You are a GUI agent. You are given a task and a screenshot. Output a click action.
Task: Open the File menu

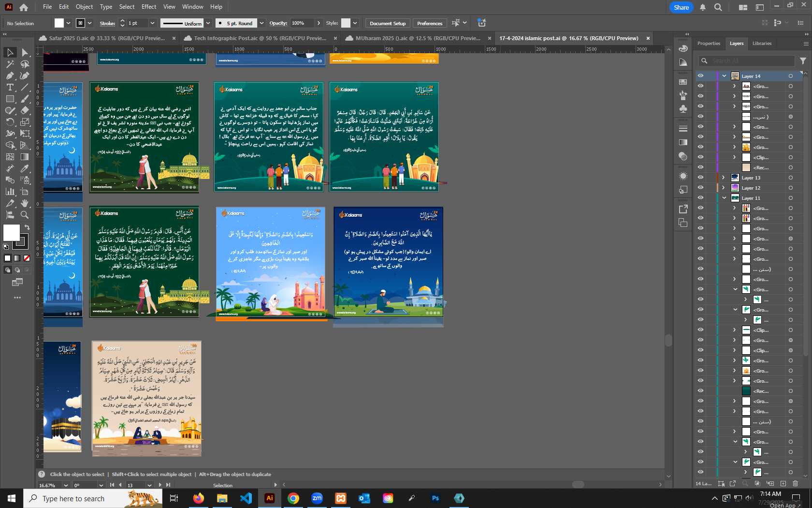pyautogui.click(x=47, y=7)
